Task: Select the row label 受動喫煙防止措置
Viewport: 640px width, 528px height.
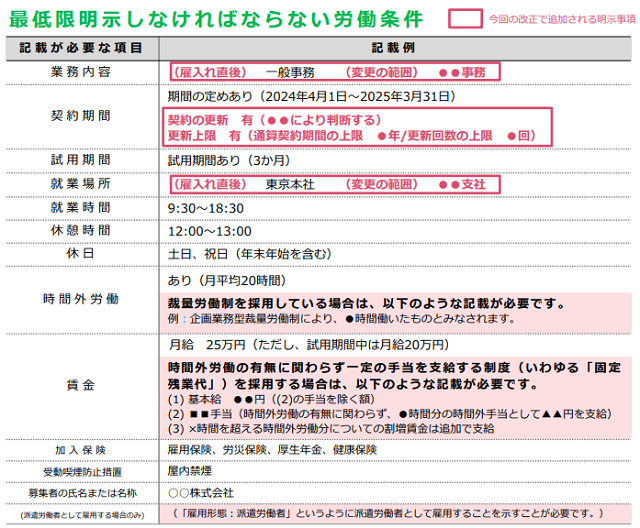Action: (x=82, y=472)
